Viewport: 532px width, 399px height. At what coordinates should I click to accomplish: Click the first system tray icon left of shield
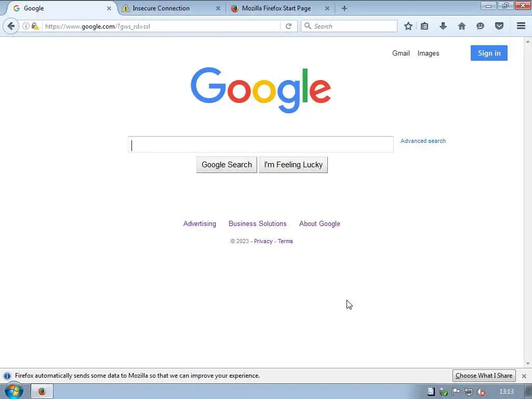tap(431, 392)
